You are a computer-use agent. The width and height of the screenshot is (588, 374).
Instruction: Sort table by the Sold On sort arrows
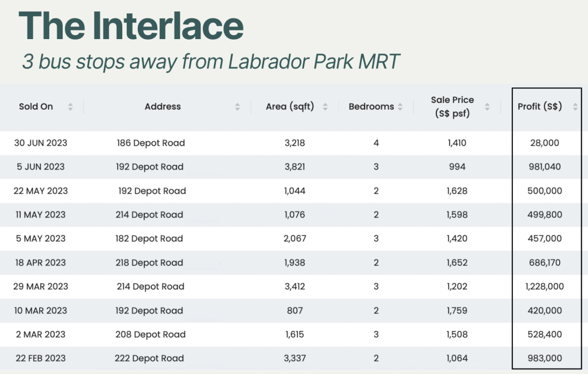point(71,107)
